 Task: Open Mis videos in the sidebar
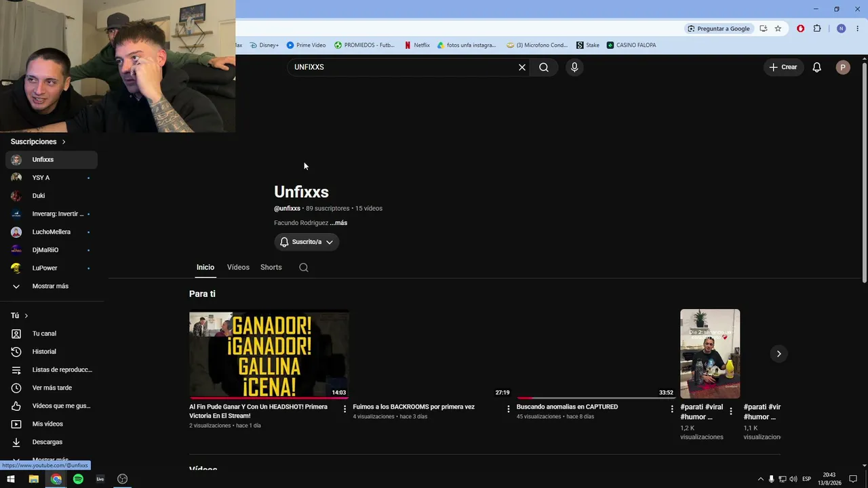pyautogui.click(x=52, y=424)
